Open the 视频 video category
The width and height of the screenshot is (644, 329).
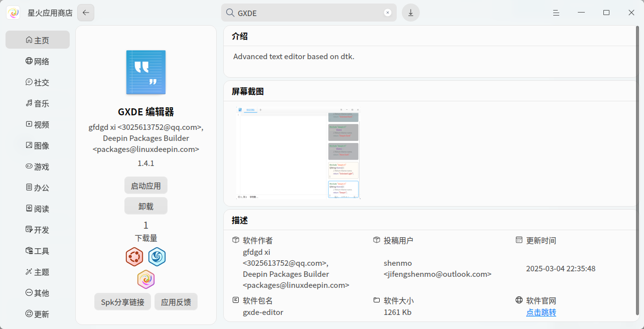(x=38, y=124)
